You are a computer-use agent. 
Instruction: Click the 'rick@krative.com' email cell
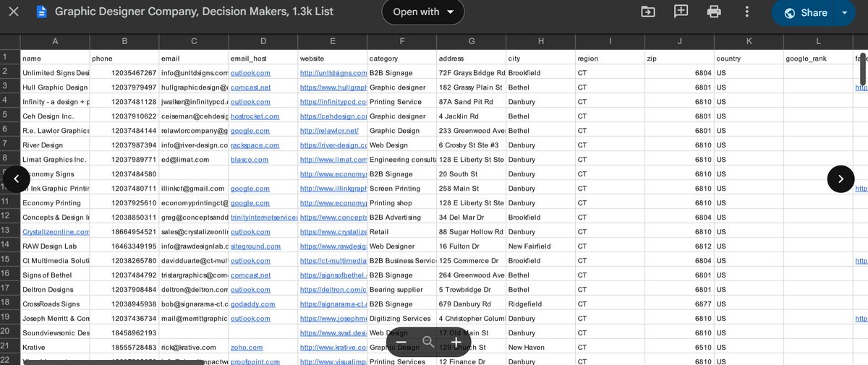[193, 348]
